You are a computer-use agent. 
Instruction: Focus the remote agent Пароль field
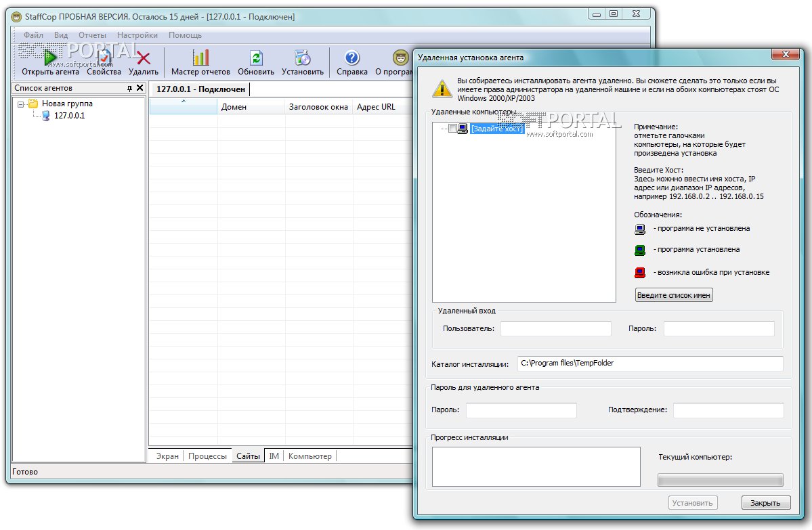[521, 410]
